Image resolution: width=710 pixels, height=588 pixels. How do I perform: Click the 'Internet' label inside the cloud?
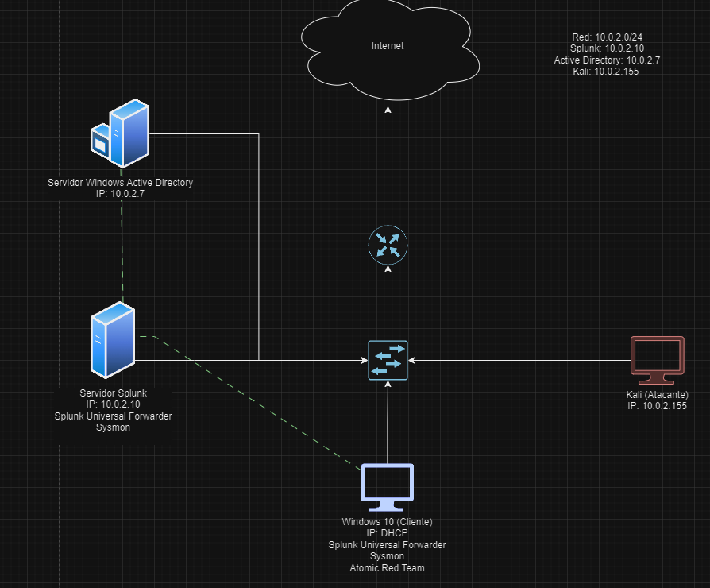[388, 46]
